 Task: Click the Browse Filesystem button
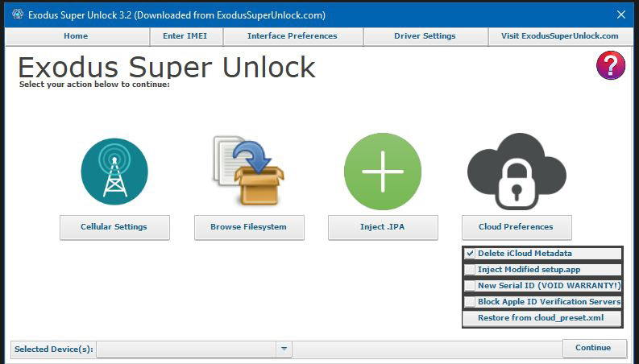[x=249, y=227]
